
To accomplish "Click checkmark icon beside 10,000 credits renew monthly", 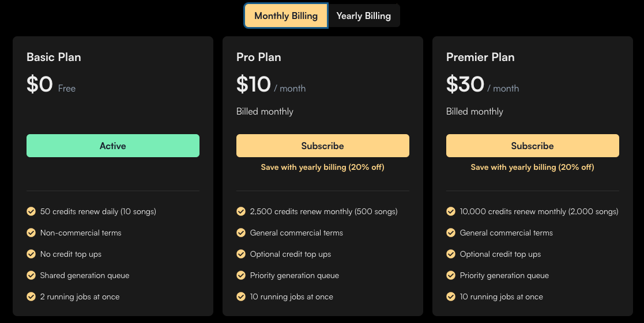I will [451, 211].
